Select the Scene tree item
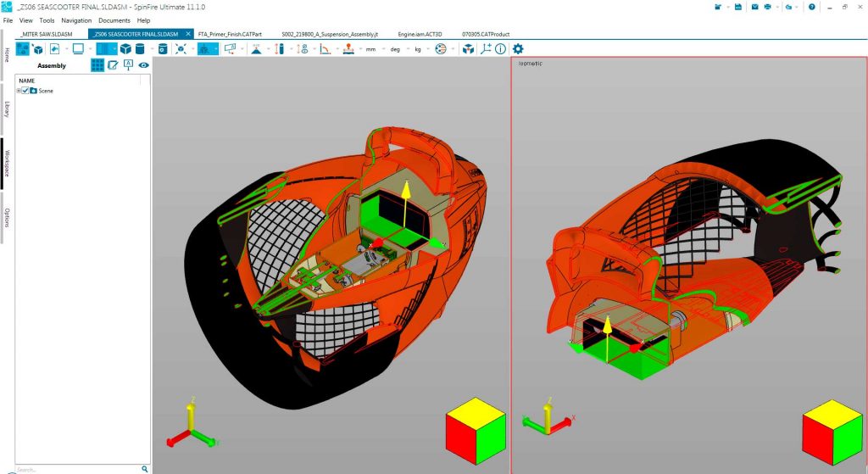 [46, 91]
